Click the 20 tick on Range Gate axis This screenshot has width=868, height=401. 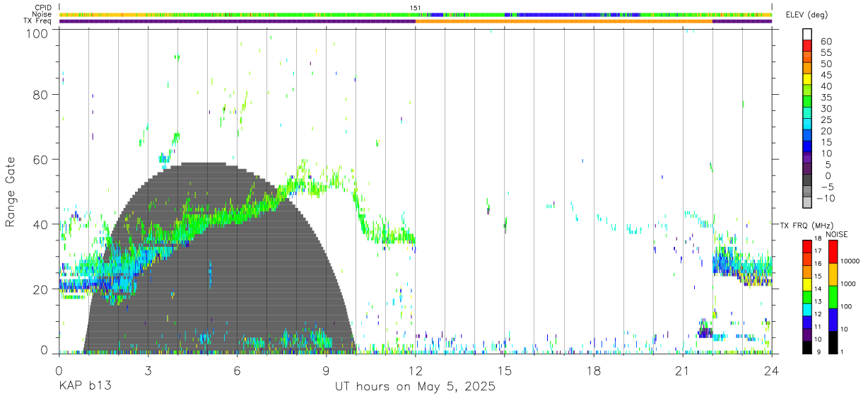pos(41,289)
